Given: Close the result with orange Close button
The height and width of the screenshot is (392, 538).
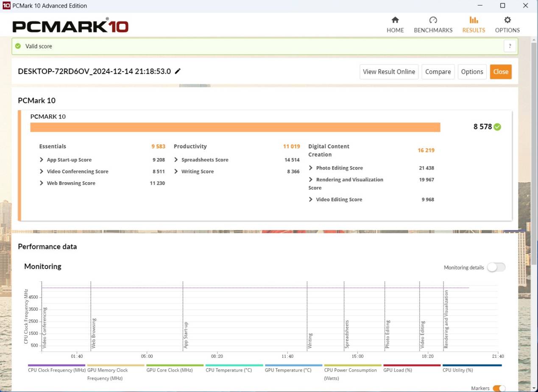Looking at the screenshot, I should coord(501,72).
